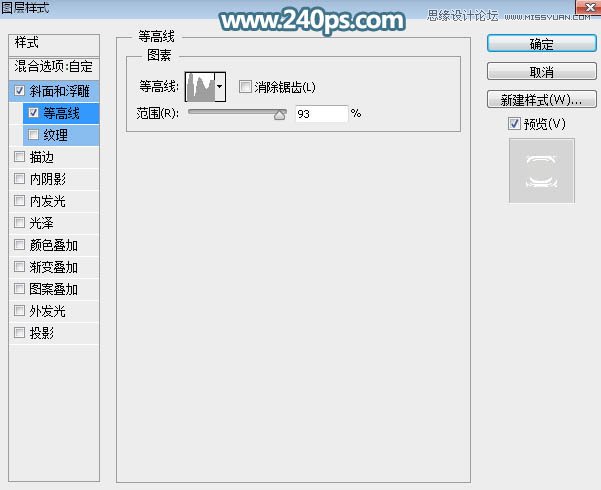Uncheck the 等高线 checkbox in styles list

coord(33,113)
